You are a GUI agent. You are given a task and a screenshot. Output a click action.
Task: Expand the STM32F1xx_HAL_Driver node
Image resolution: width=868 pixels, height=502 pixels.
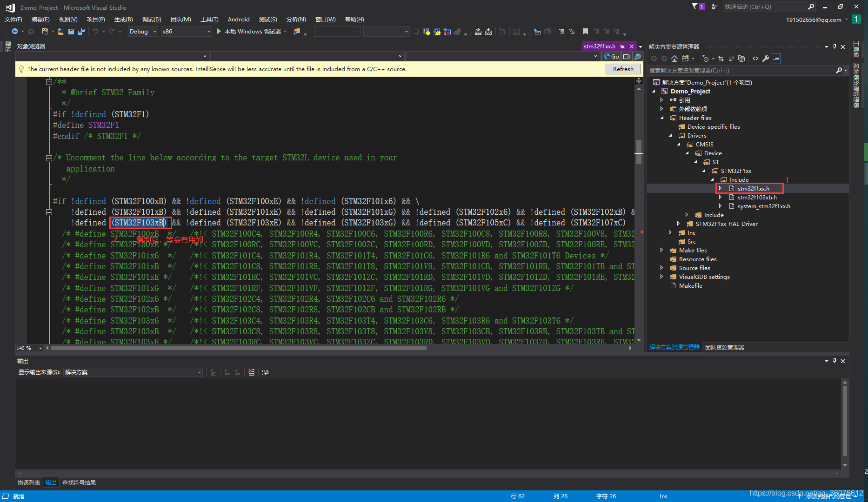pyautogui.click(x=678, y=224)
